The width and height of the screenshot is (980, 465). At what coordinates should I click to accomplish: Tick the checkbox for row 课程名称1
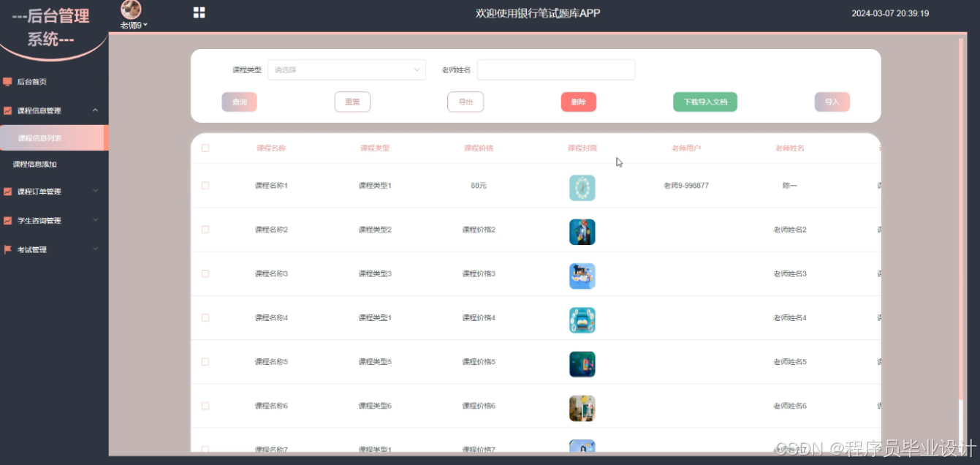click(x=205, y=185)
